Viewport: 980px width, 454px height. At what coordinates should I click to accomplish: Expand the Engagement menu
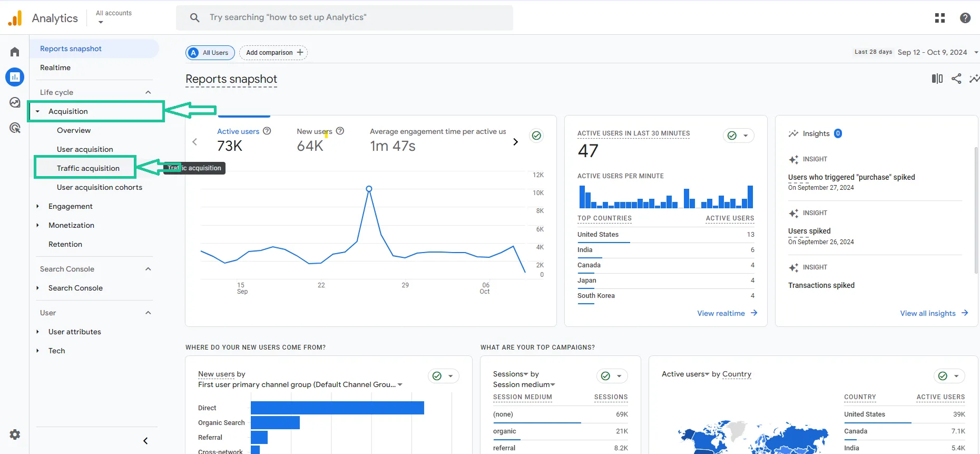[x=37, y=206]
